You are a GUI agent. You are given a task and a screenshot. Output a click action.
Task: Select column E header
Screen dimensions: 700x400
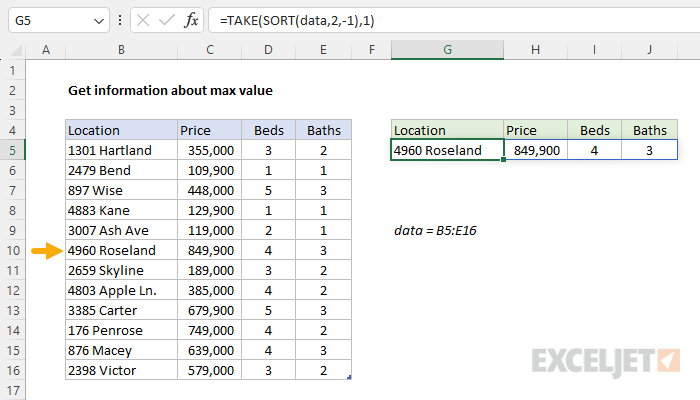coord(323,50)
